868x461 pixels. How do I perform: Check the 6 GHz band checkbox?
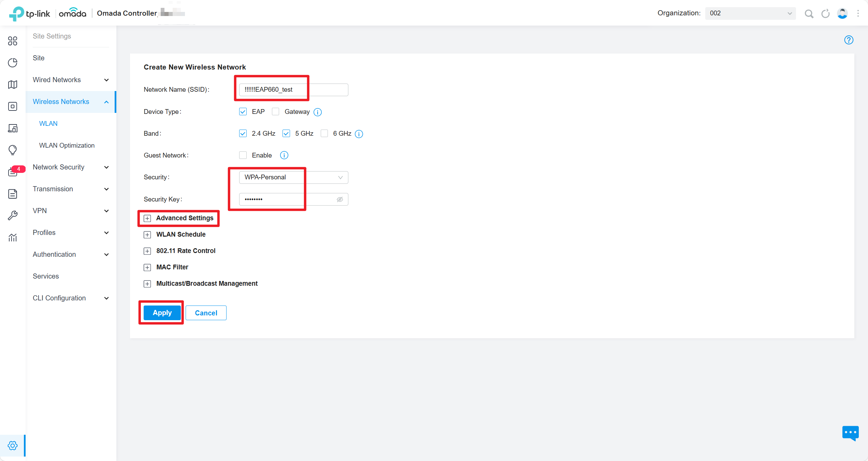(x=324, y=134)
